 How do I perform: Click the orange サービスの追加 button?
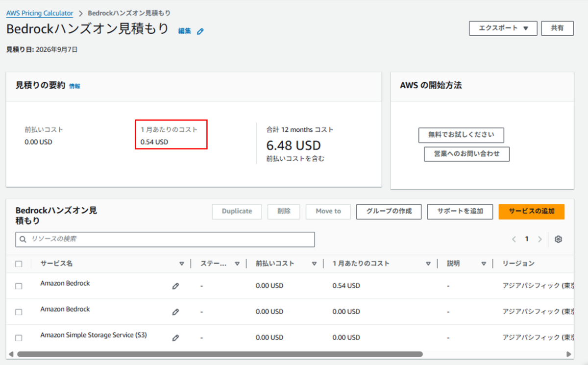[532, 211]
